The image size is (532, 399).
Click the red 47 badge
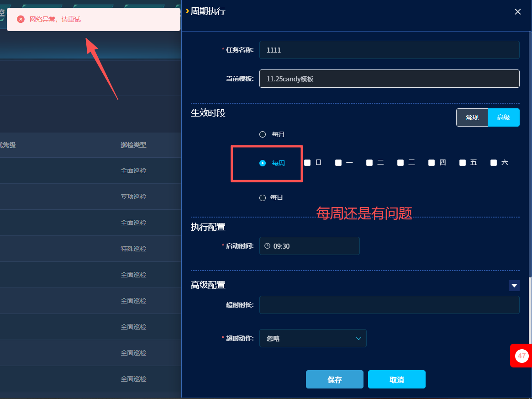(x=521, y=356)
